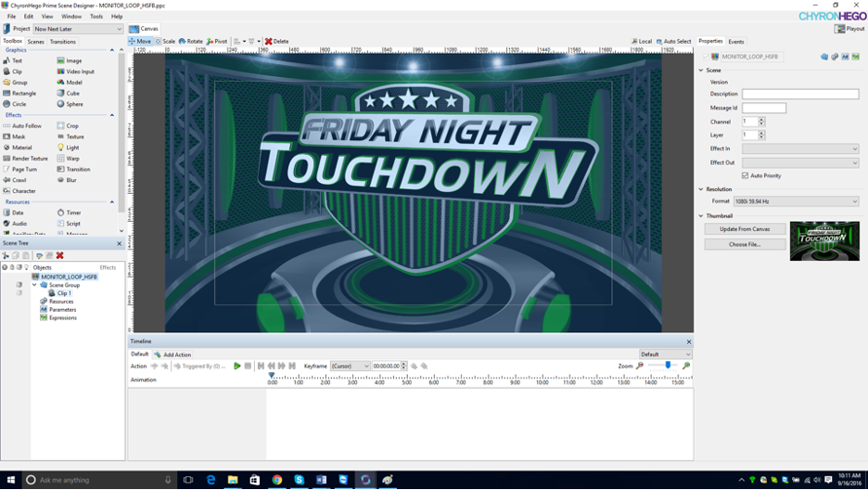Click the red Delete icon in Scene Tree
The width and height of the screenshot is (868, 490).
click(60, 255)
